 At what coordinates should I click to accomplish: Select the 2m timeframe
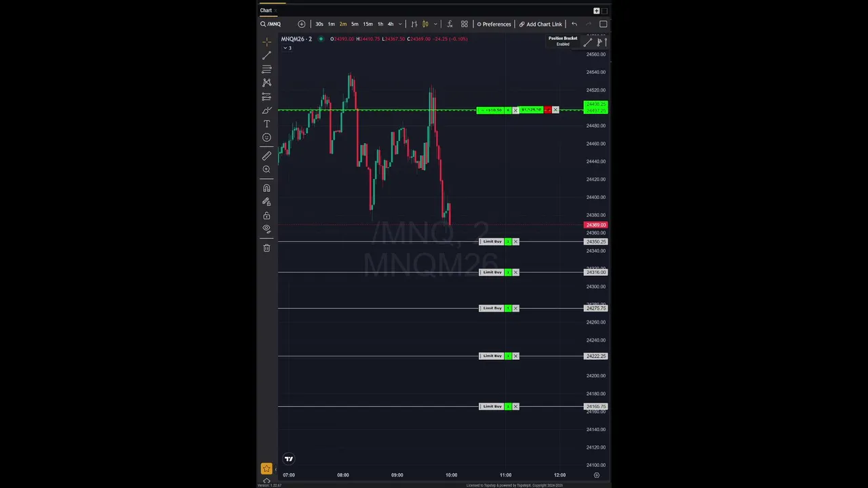pos(343,24)
